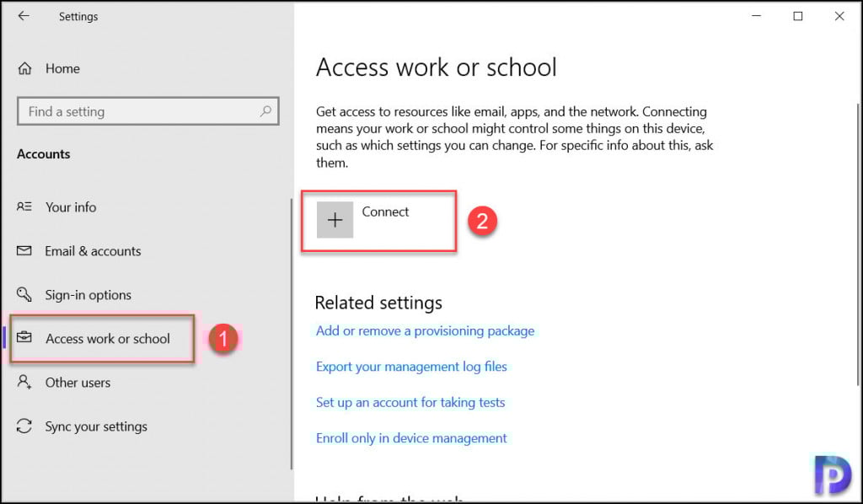Click the Access work or school page title
The image size is (863, 504).
[x=437, y=67]
